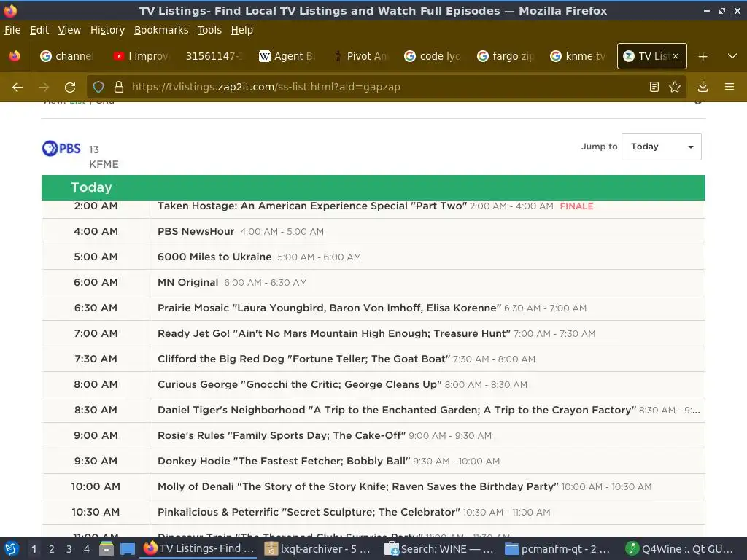Close the TV Listings tab
The height and width of the screenshot is (560, 747).
point(676,56)
